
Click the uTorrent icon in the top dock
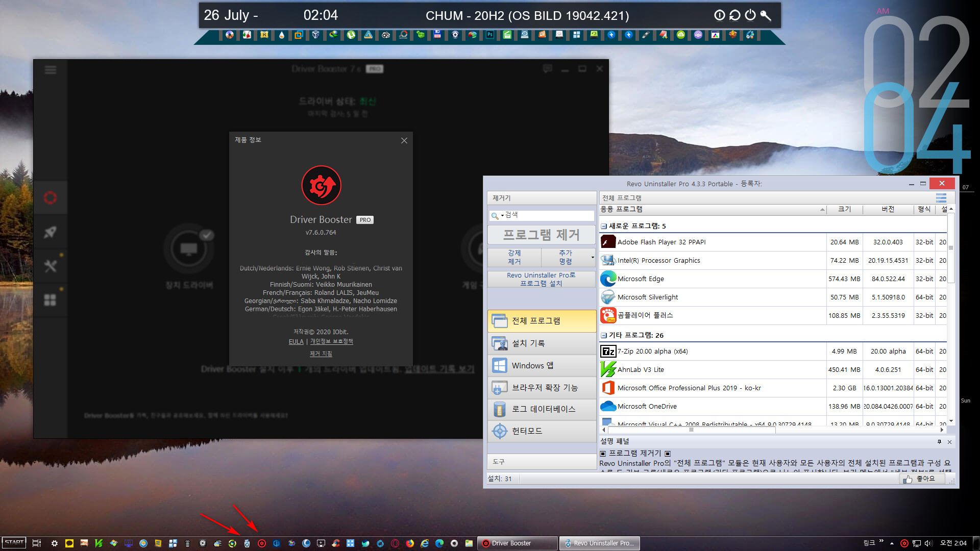click(351, 35)
